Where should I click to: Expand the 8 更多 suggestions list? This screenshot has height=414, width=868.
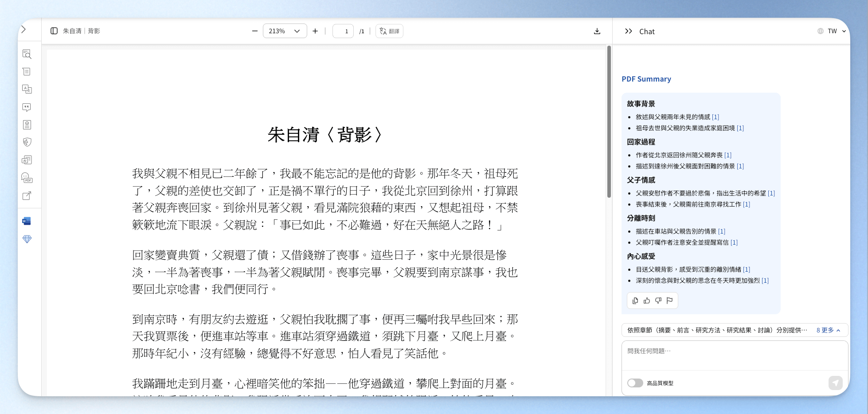coord(828,330)
